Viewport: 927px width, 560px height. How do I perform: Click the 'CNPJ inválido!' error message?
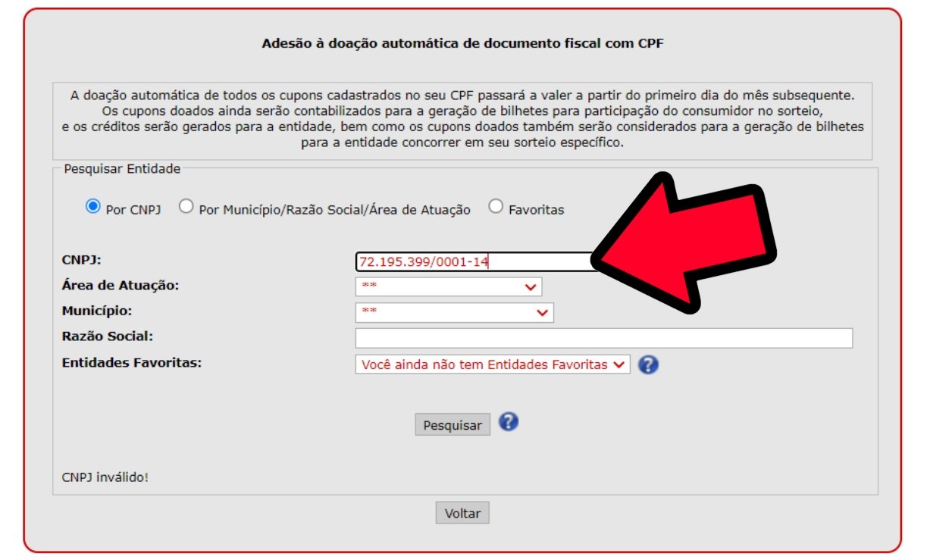tap(105, 477)
